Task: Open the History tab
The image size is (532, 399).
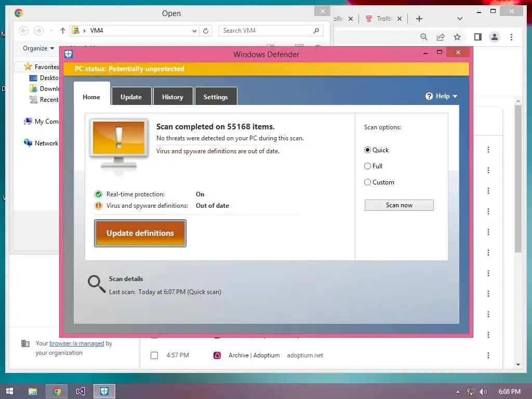Action: tap(172, 96)
